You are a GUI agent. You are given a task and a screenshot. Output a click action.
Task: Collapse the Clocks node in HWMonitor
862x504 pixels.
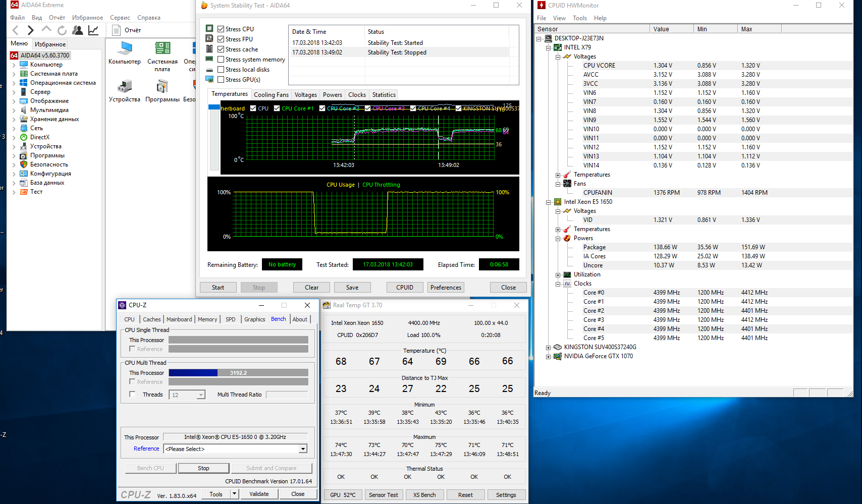pos(558,284)
